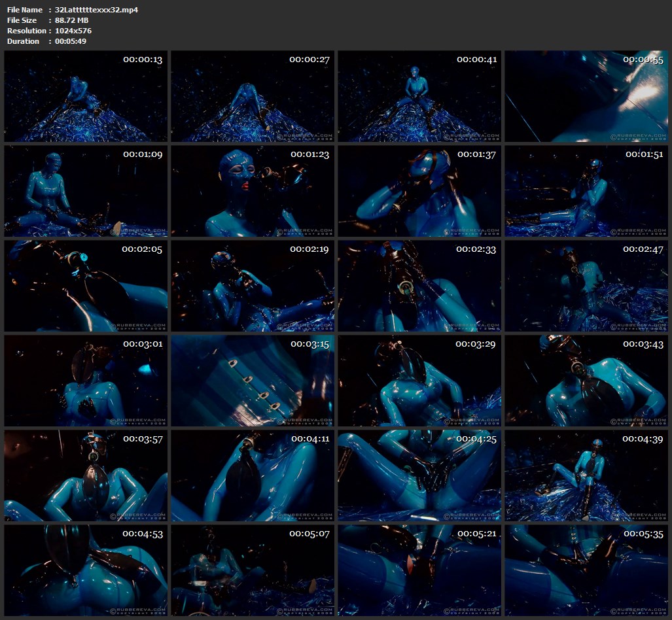Open the frame at 00:04:39
This screenshot has height=620, width=672.
pos(586,475)
